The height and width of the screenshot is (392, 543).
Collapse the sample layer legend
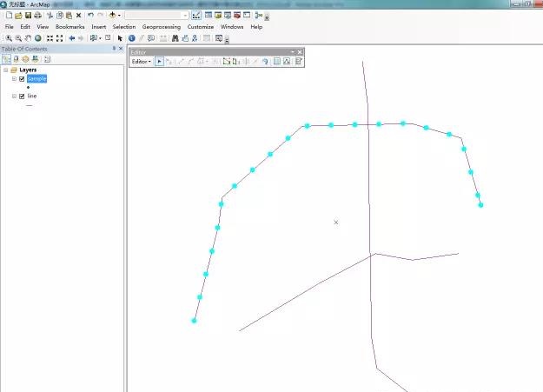(14, 79)
